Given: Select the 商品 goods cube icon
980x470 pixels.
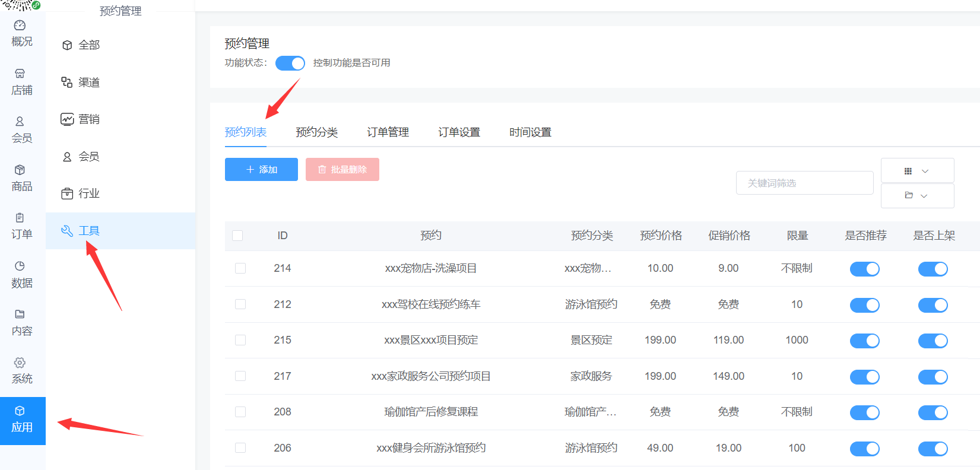Looking at the screenshot, I should 20,170.
